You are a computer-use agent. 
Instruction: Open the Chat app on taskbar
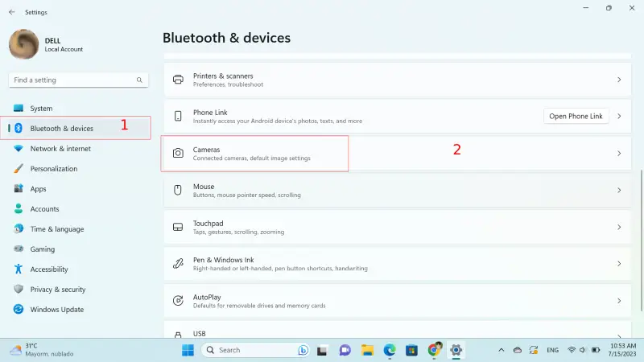pyautogui.click(x=345, y=350)
